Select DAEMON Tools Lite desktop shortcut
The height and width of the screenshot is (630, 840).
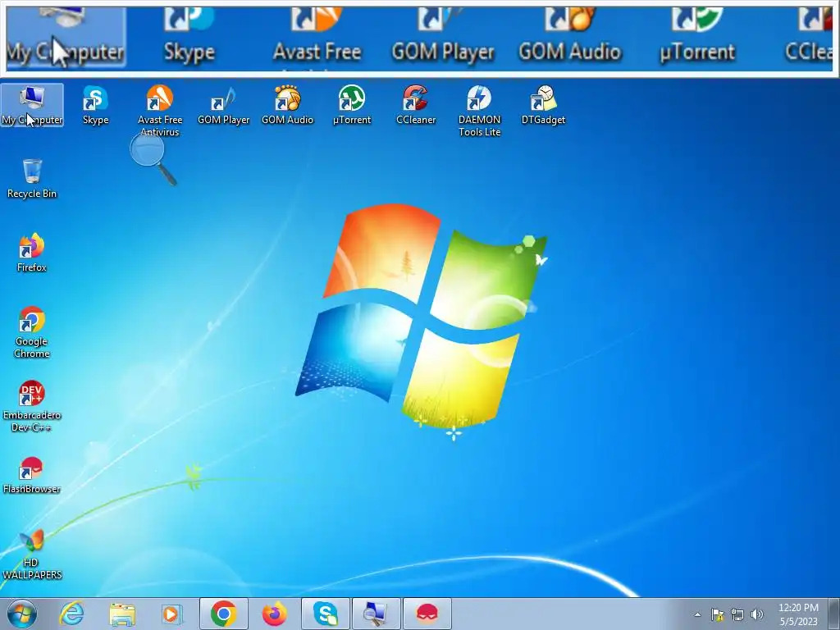click(479, 111)
